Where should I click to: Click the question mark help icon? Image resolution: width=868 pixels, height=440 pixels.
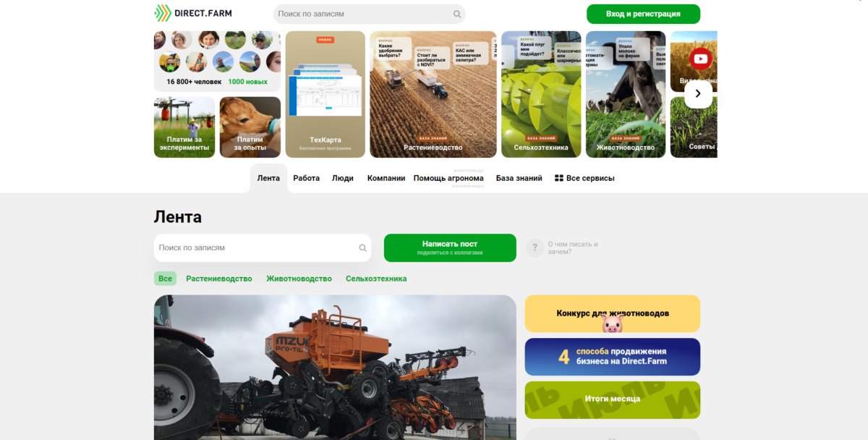pos(535,248)
